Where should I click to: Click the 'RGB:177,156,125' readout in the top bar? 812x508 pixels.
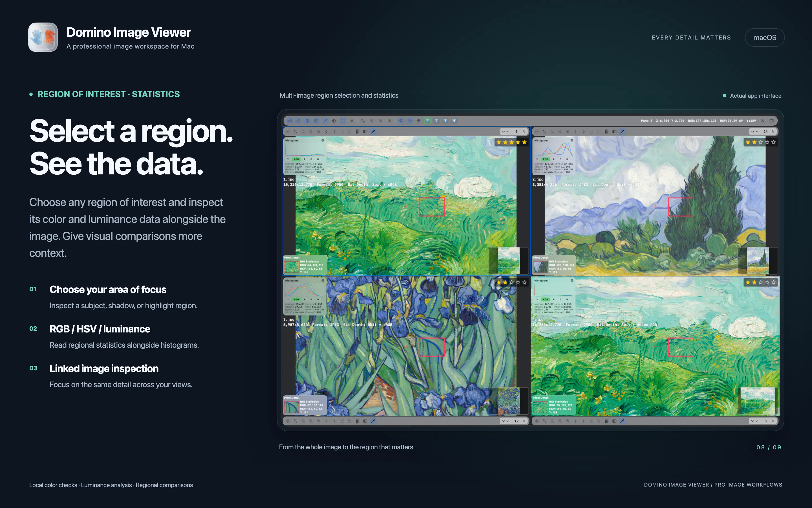pos(702,121)
